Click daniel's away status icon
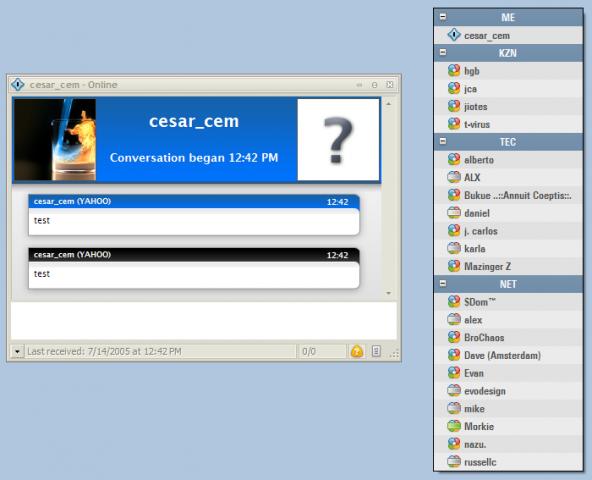The height and width of the screenshot is (480, 592). (x=453, y=213)
